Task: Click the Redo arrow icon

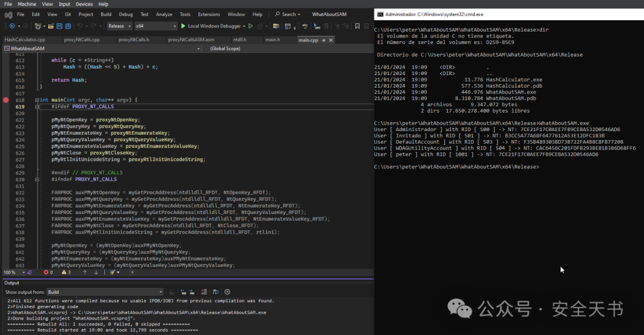Action: point(94,26)
